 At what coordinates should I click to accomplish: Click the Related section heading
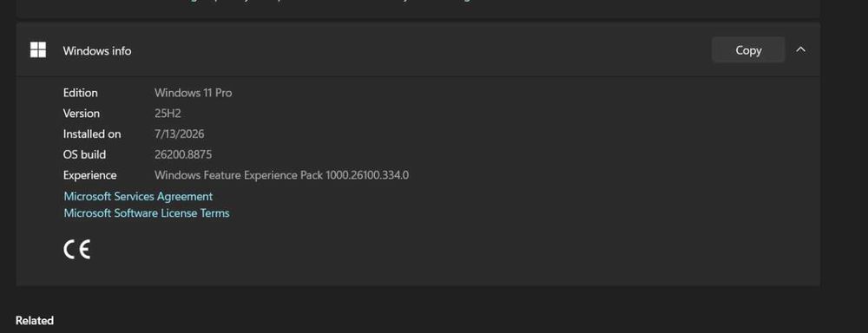[35, 321]
